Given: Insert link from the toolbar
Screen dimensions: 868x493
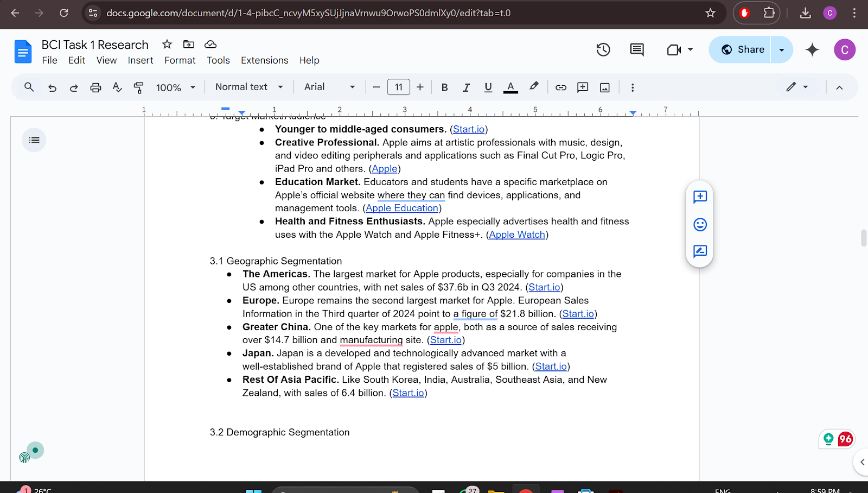Looking at the screenshot, I should point(561,87).
